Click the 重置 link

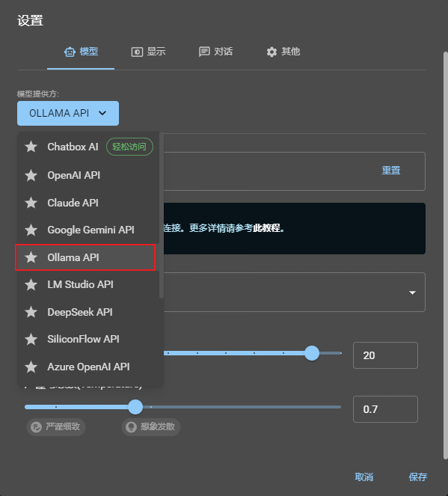tap(391, 171)
